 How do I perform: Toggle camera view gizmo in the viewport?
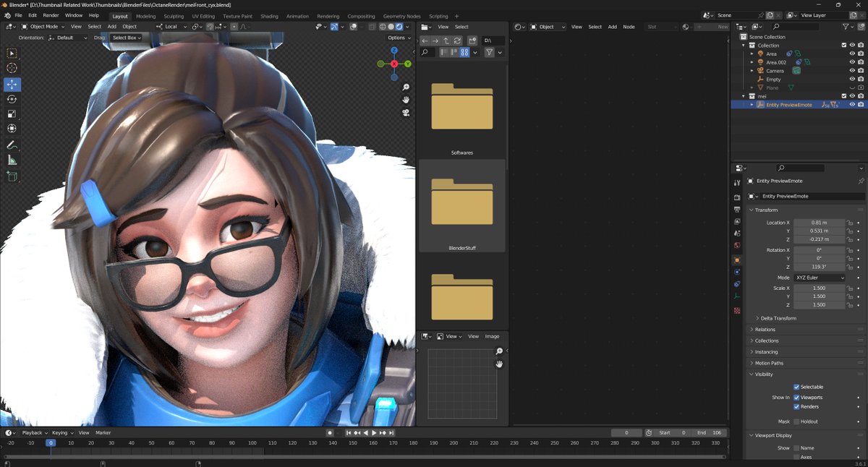(x=407, y=113)
